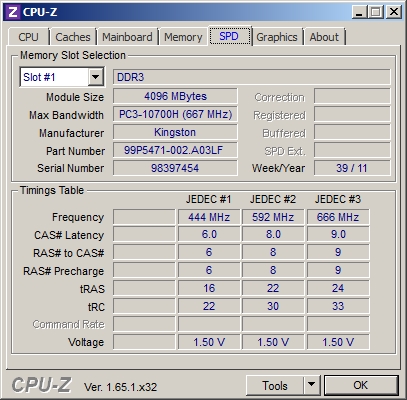Screen dimensions: 407x400
Task: Click the JEDEC #1 column header
Action: (209, 199)
